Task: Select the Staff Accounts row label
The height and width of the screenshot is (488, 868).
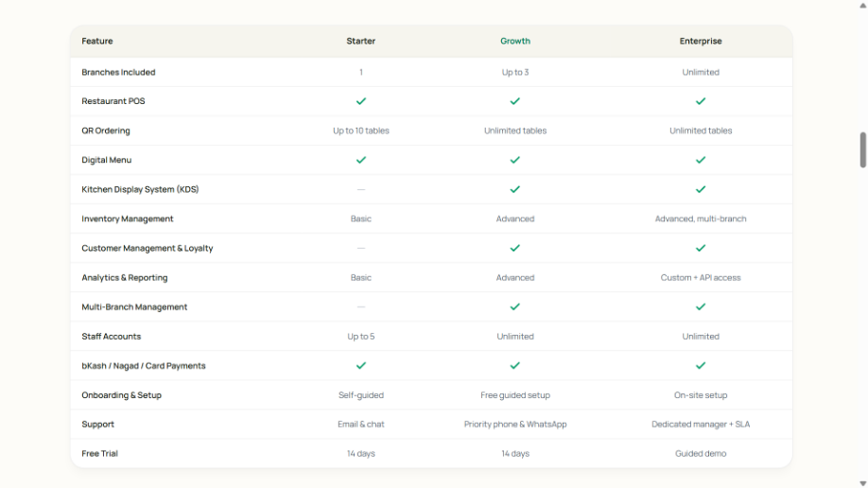Action: [112, 337]
